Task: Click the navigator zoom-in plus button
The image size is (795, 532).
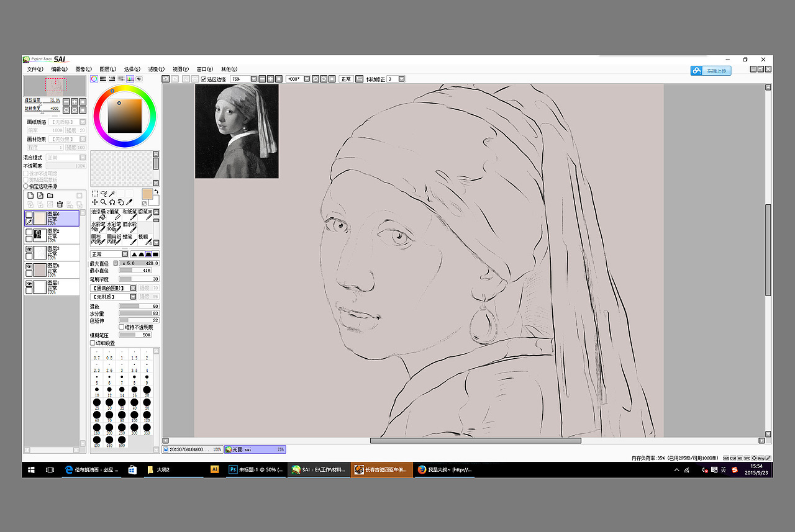Action: (74, 102)
